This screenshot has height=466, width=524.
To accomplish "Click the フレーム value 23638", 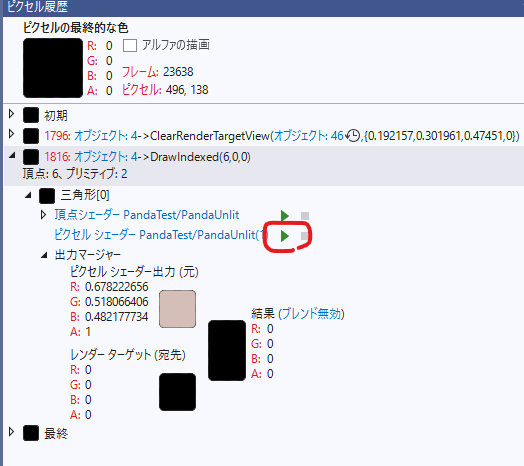I will tap(178, 72).
